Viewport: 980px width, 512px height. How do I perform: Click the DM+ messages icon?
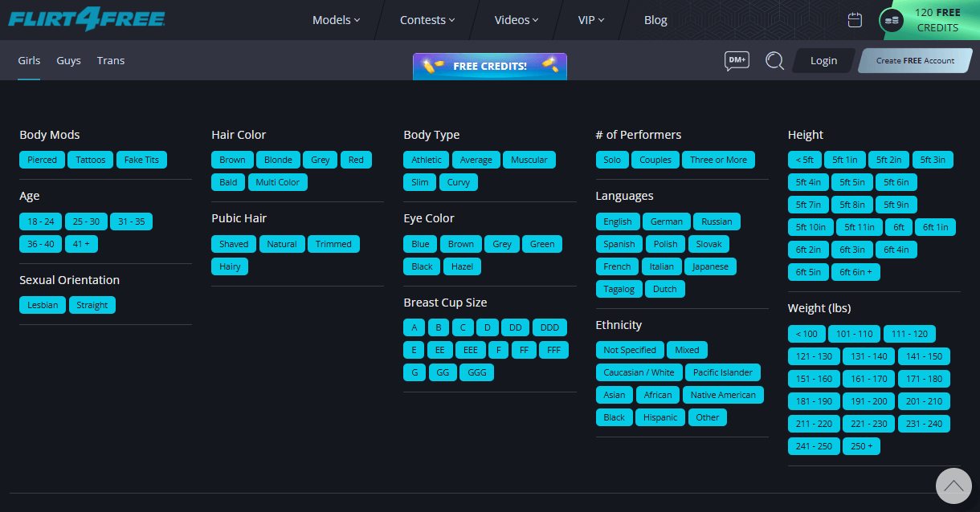coord(737,61)
